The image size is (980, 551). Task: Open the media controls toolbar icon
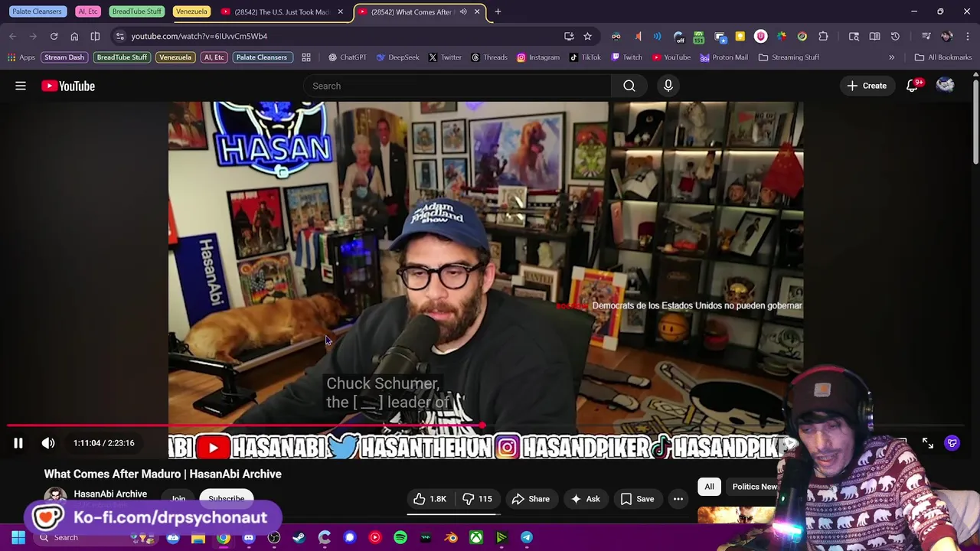click(x=926, y=36)
